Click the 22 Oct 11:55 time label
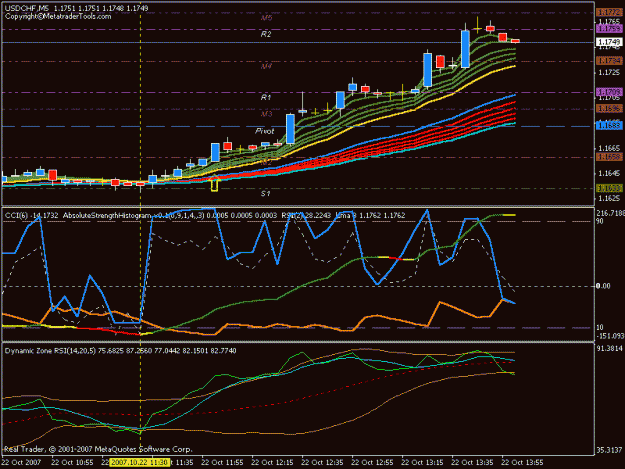The image size is (625, 469). pyautogui.click(x=222, y=463)
